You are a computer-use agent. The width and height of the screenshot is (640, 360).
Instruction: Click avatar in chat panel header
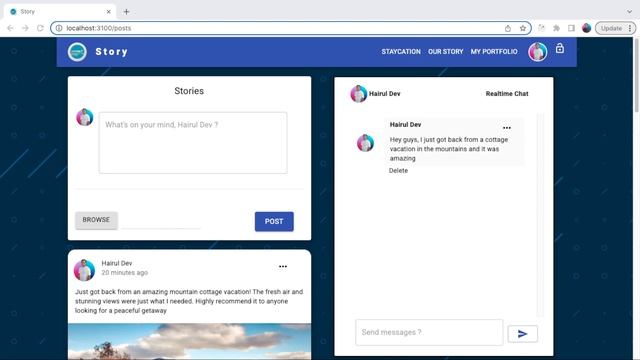pos(358,94)
